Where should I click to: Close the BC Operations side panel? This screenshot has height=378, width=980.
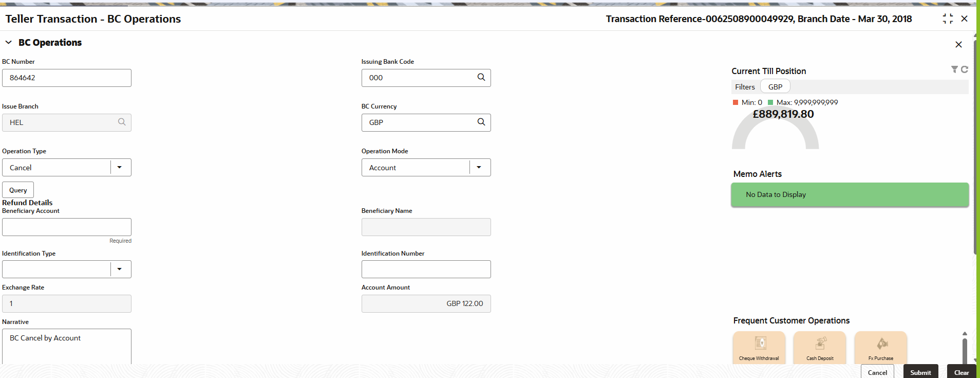point(958,45)
